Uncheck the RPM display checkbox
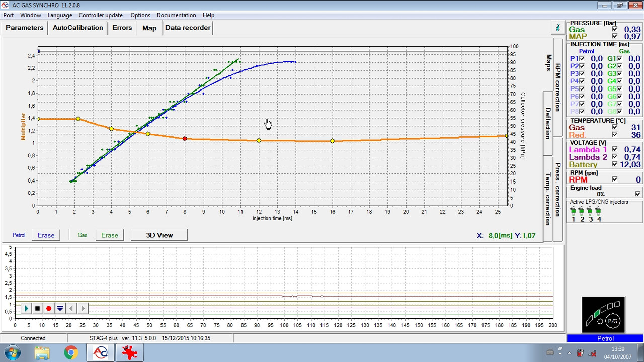644x362 pixels. point(614,179)
